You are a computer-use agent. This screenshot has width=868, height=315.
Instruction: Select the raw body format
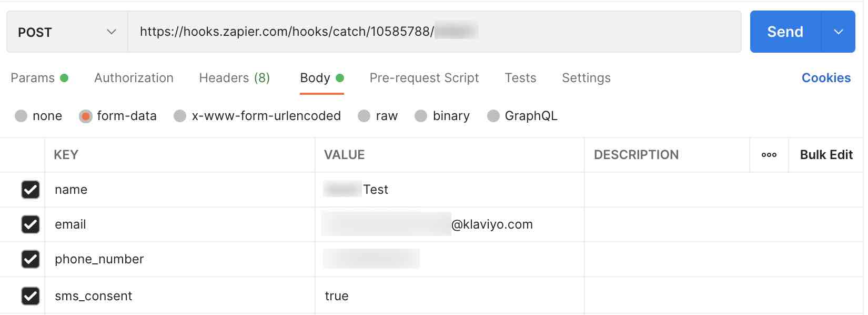click(x=364, y=115)
